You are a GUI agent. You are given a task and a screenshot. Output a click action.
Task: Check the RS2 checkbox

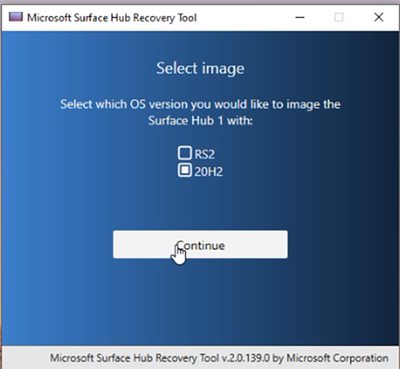pos(185,153)
